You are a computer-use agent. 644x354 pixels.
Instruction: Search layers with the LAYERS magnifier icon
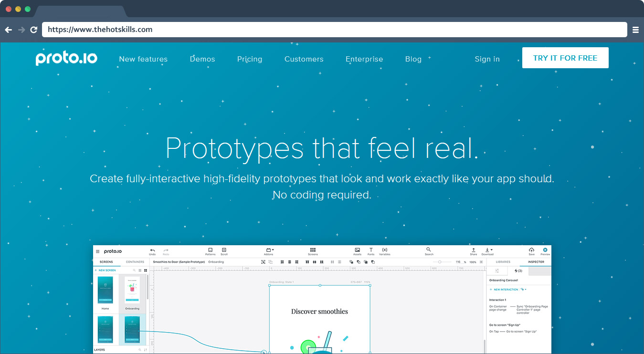(x=140, y=350)
